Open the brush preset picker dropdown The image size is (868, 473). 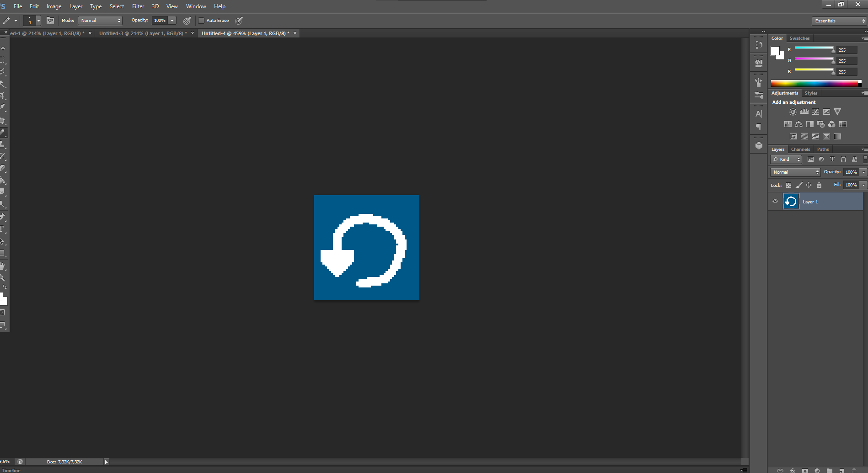point(38,21)
